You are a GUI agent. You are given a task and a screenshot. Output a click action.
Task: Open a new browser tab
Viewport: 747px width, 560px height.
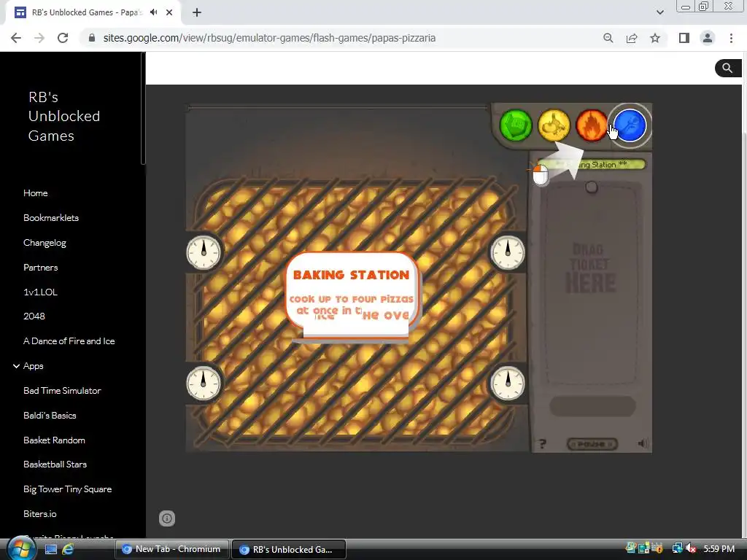point(197,12)
